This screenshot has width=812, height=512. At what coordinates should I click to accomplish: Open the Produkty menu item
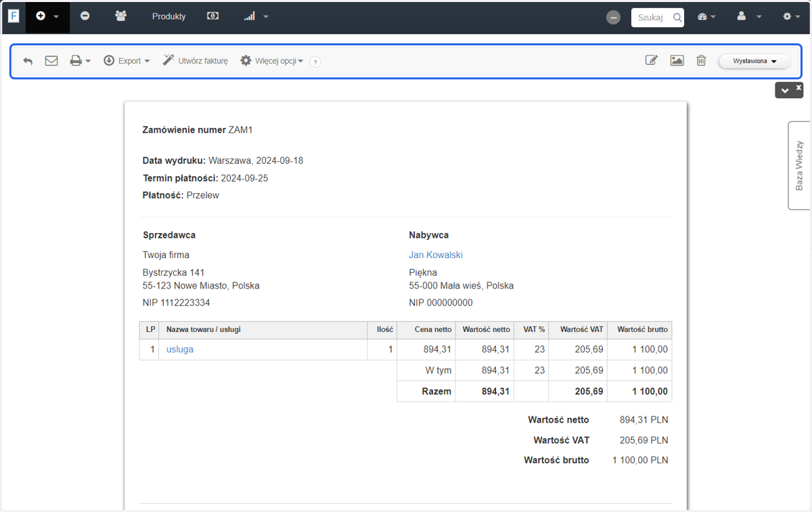(x=169, y=17)
